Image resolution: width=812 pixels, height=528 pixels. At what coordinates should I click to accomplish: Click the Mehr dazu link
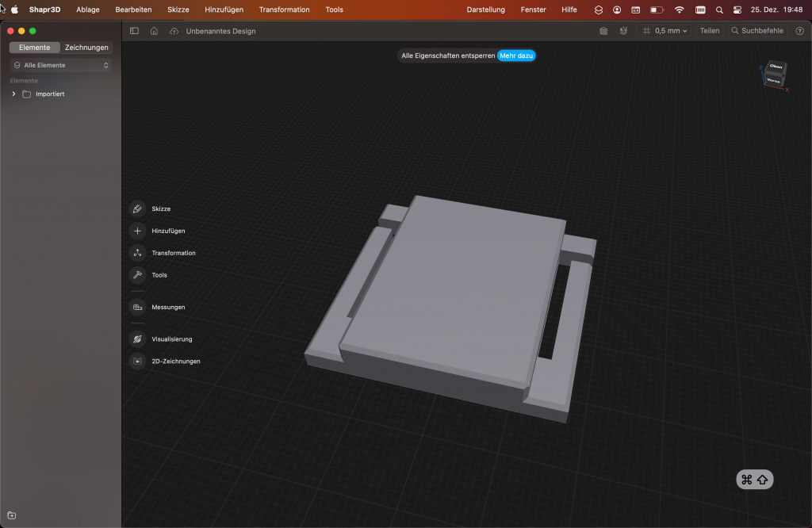(516, 55)
